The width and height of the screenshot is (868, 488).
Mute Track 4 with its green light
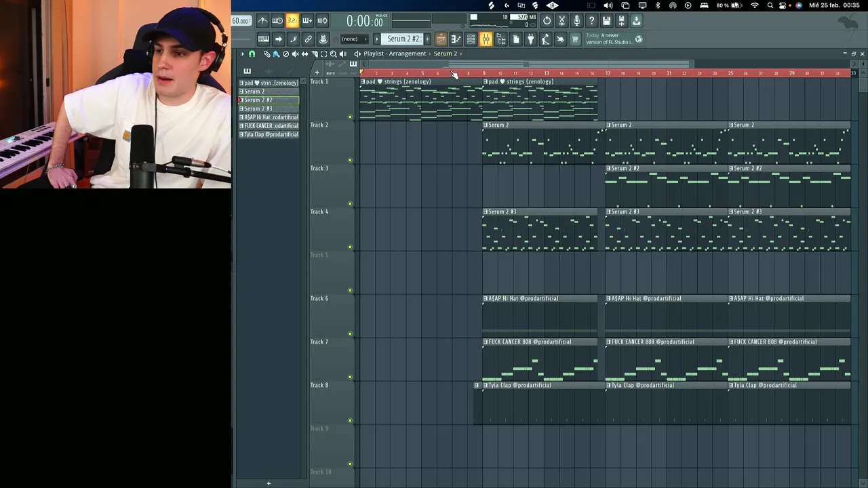351,247
